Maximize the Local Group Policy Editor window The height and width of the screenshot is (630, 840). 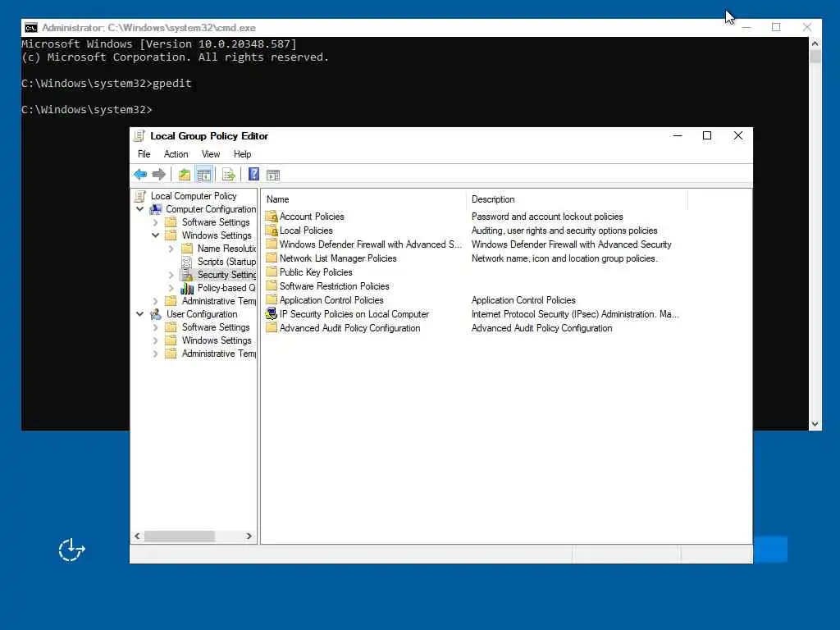click(707, 135)
